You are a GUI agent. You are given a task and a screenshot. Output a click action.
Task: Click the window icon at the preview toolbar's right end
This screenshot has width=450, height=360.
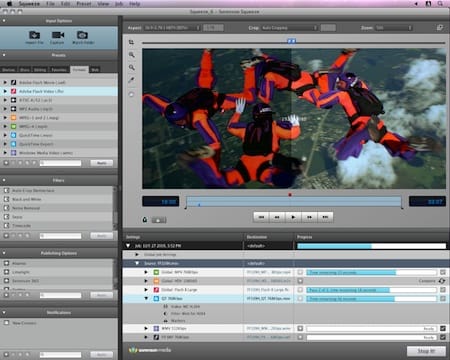(x=440, y=28)
